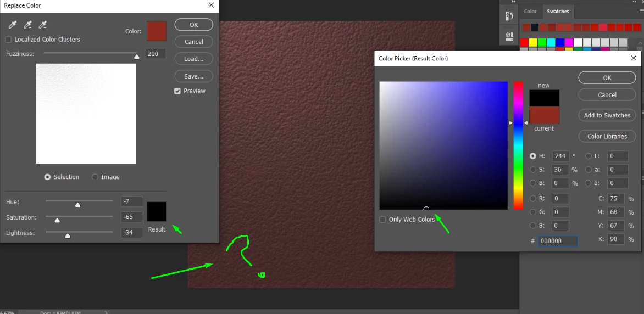Click the Fuzziness slider handle
This screenshot has height=314, width=644.
point(137,57)
